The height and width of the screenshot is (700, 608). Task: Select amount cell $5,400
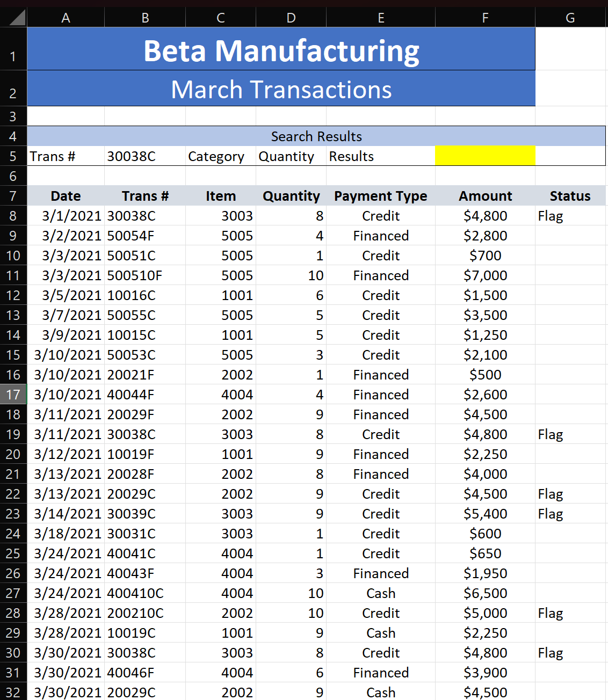[x=485, y=514]
